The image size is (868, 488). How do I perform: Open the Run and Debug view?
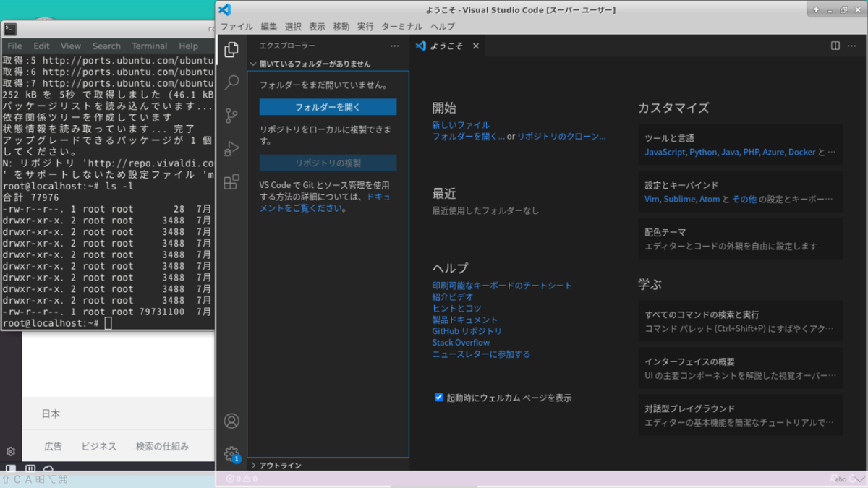tap(231, 149)
